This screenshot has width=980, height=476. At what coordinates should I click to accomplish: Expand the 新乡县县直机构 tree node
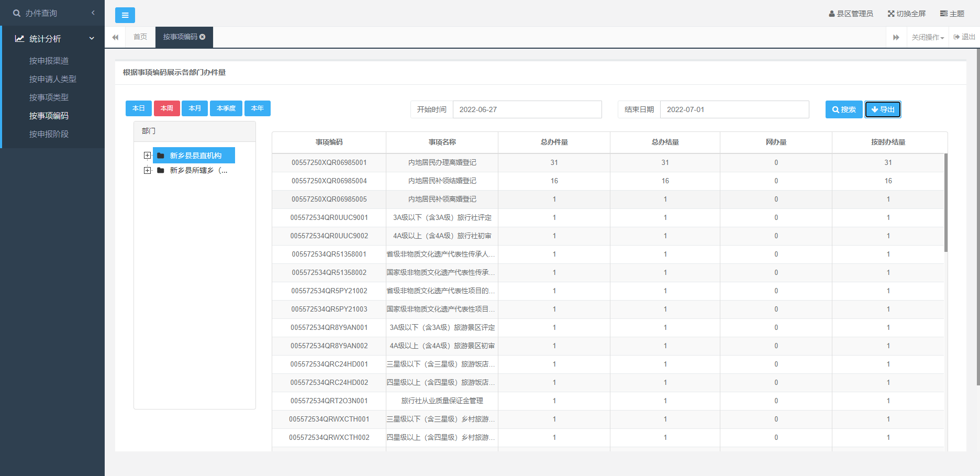click(x=147, y=156)
